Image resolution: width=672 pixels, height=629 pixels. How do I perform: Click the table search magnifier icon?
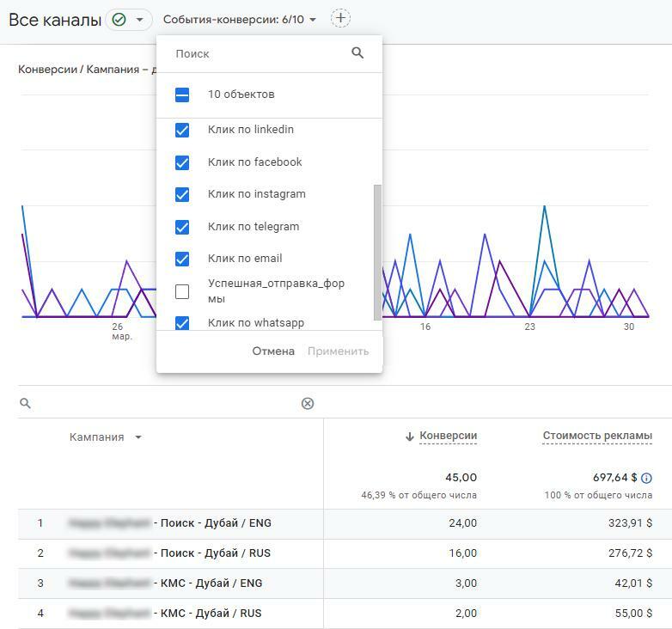pos(25,403)
